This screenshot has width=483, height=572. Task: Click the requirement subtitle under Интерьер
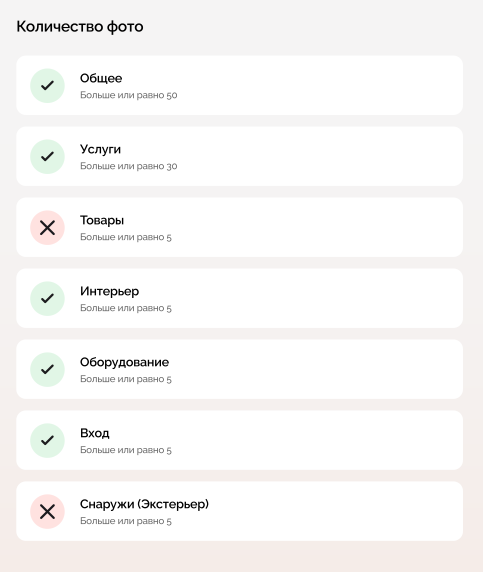click(x=126, y=308)
